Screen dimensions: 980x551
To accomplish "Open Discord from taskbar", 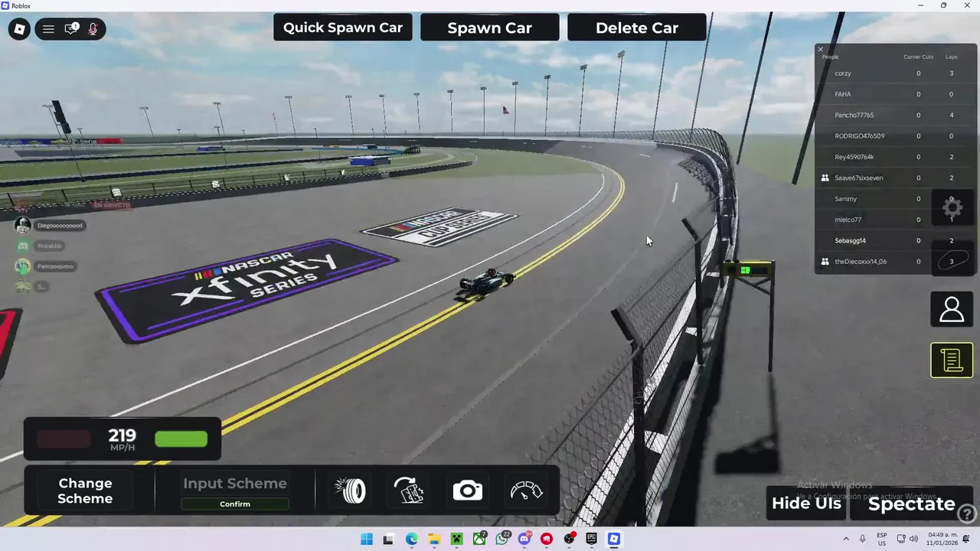I will [524, 539].
